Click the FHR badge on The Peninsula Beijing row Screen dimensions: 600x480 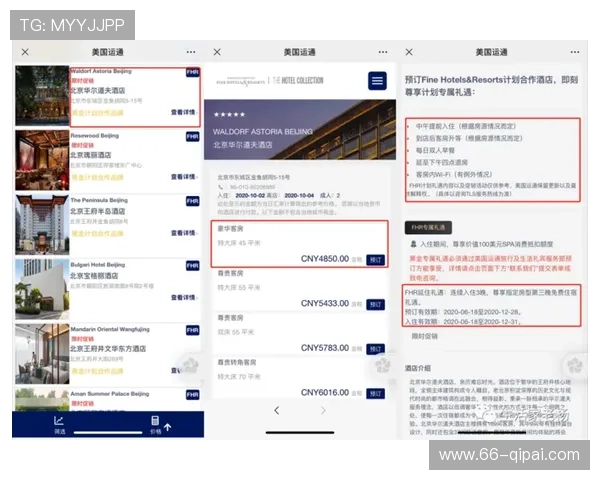(x=192, y=201)
